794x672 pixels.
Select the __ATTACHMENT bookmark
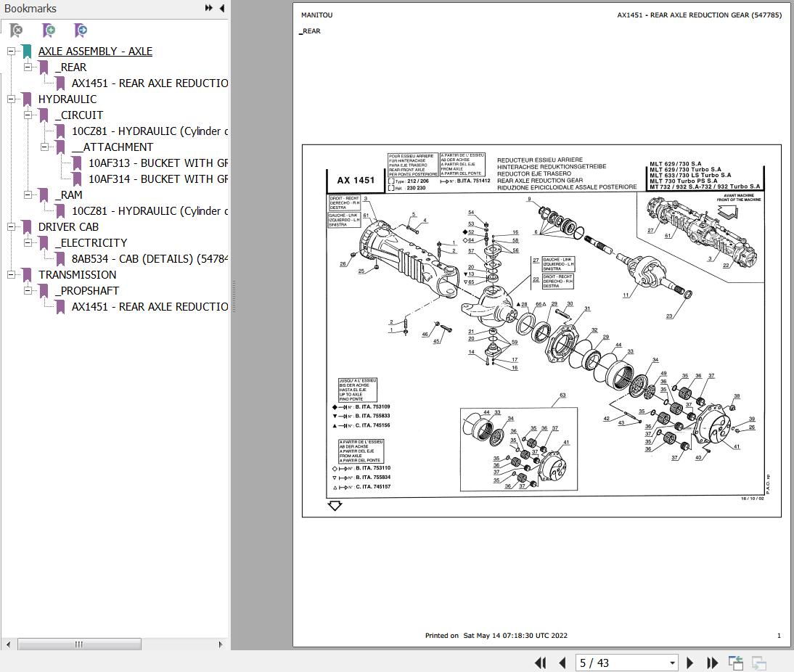pyautogui.click(x=112, y=147)
